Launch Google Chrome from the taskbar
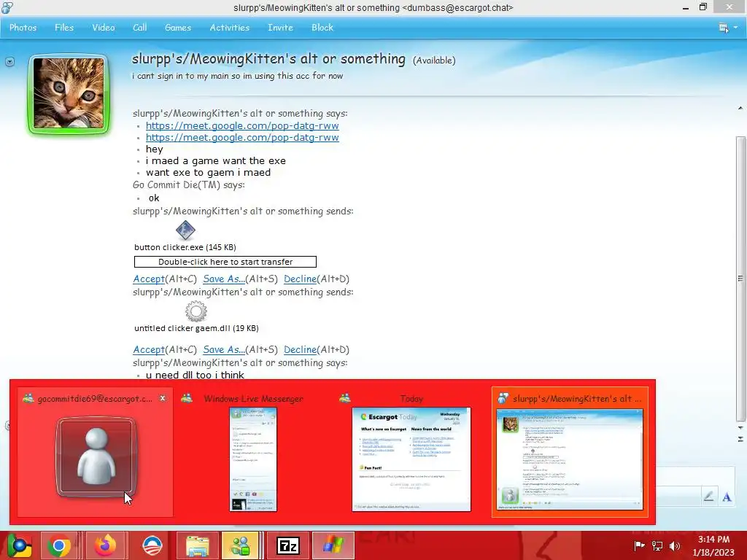 (59, 545)
